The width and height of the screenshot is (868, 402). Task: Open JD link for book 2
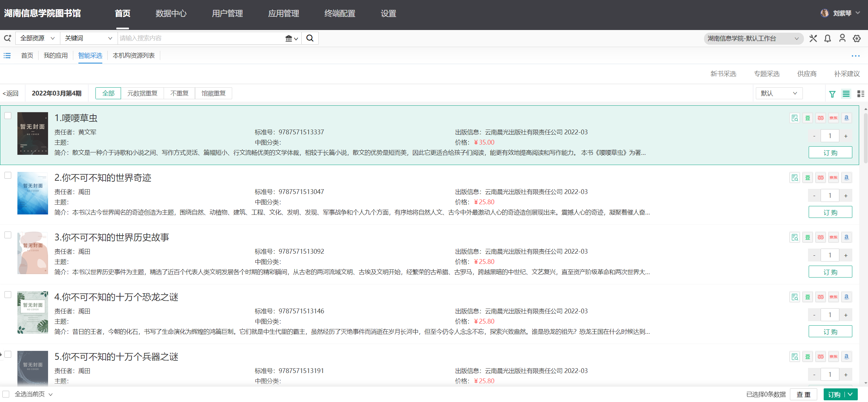[834, 178]
